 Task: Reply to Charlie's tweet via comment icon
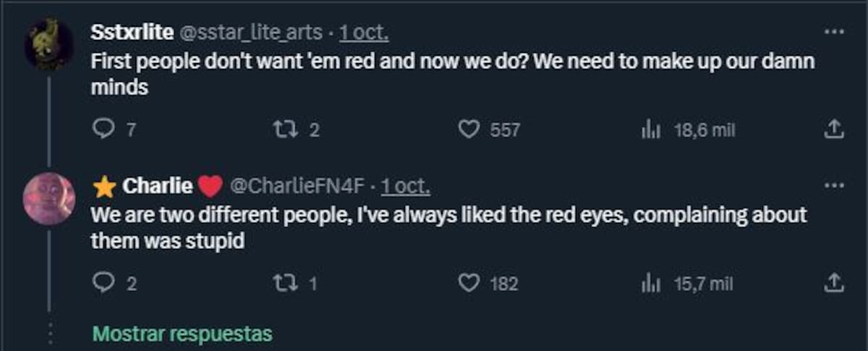click(x=103, y=283)
